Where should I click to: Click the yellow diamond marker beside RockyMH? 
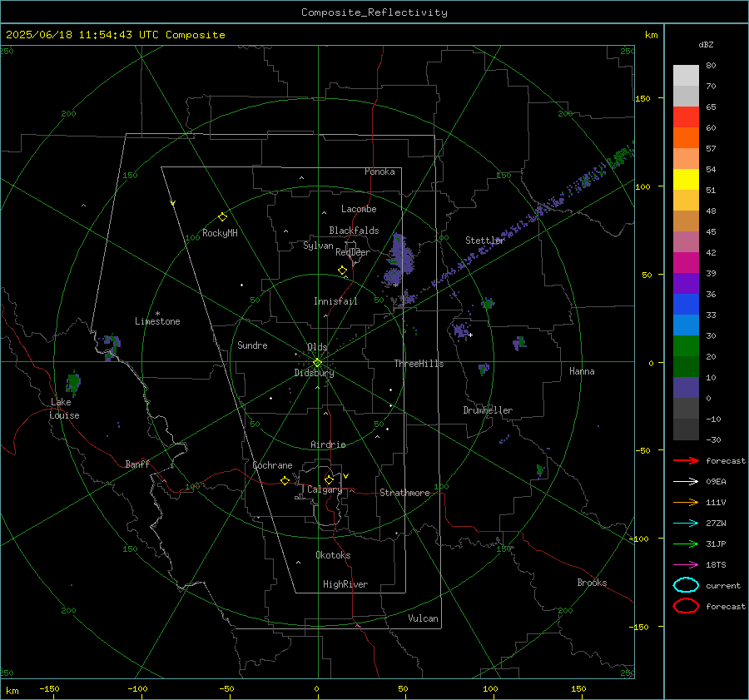coord(222,217)
